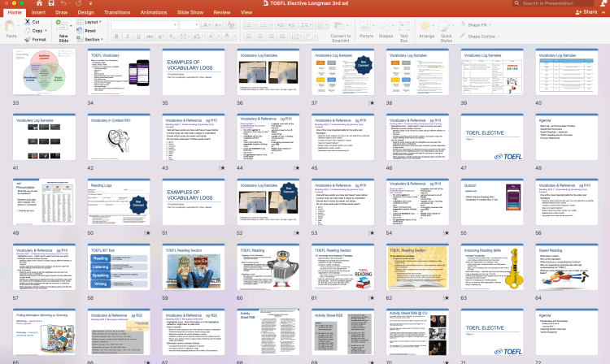
Task: Open Quick Styles gallery
Action: (447, 27)
